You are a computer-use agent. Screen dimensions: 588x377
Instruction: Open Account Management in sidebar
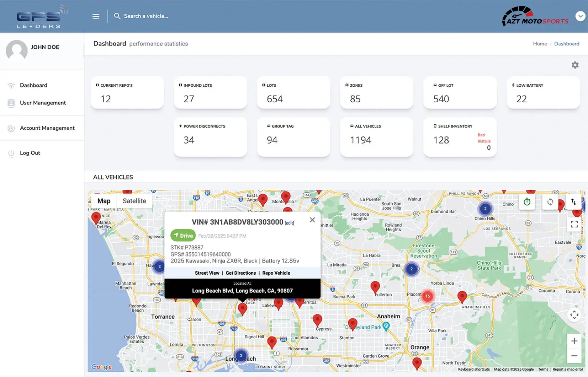coord(47,128)
